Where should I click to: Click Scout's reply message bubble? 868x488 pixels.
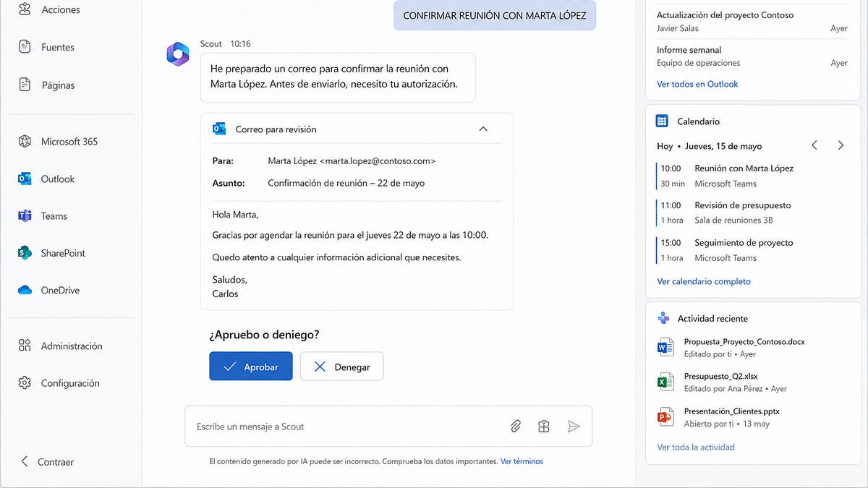click(x=338, y=77)
